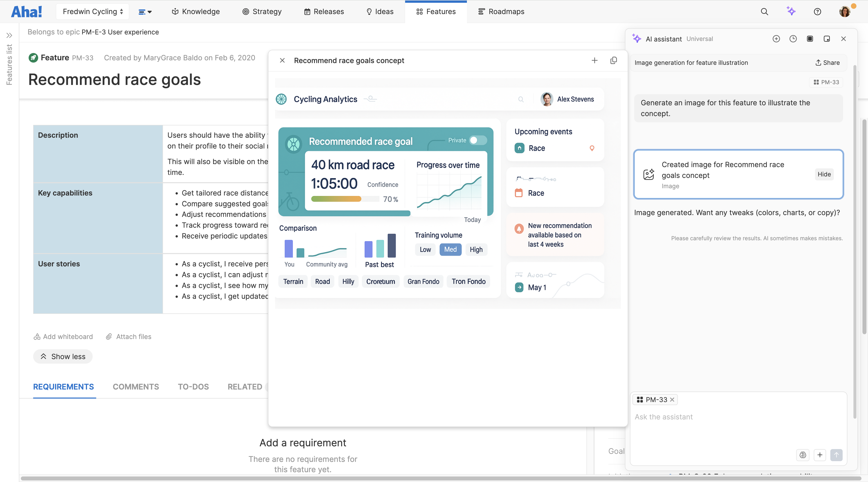Send the assistant prompt with the up arrow
The height and width of the screenshot is (482, 868).
[837, 455]
